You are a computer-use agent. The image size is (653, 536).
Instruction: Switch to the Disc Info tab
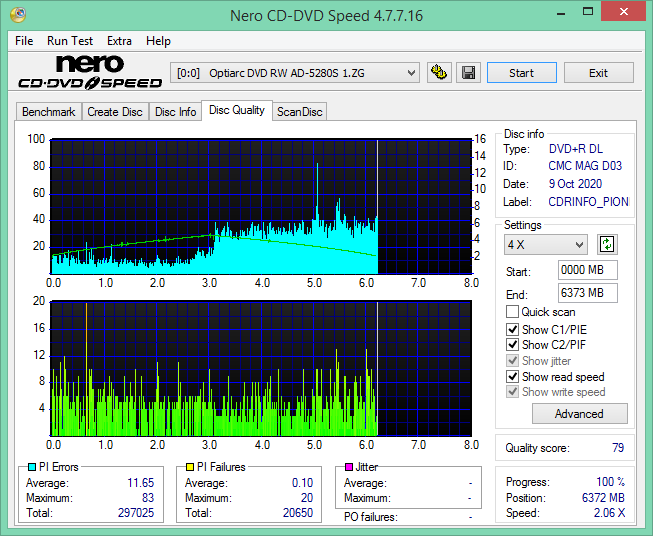pos(175,112)
